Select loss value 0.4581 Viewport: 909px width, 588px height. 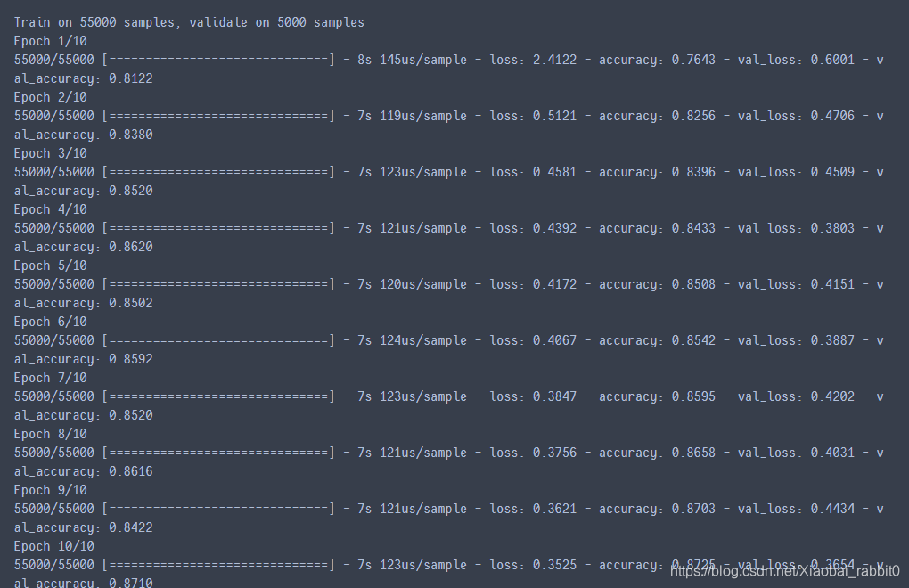click(x=555, y=172)
